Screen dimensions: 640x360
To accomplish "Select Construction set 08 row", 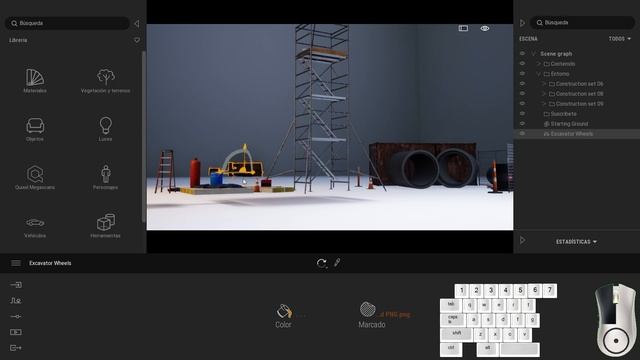I will tap(577, 94).
